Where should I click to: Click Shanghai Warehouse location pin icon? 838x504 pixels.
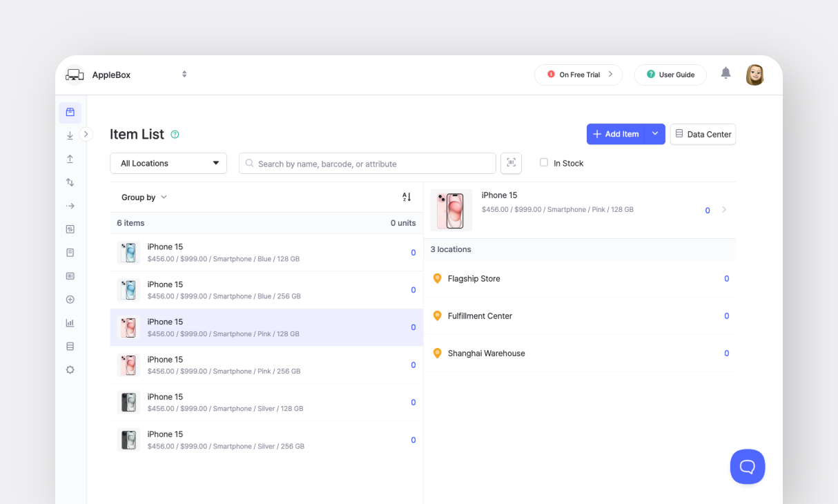437,353
